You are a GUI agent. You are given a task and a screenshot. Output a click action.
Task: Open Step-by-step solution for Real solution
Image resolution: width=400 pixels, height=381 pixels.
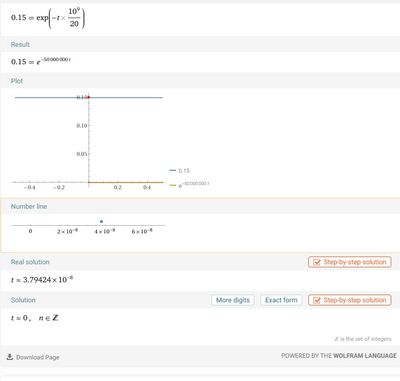[x=350, y=262]
